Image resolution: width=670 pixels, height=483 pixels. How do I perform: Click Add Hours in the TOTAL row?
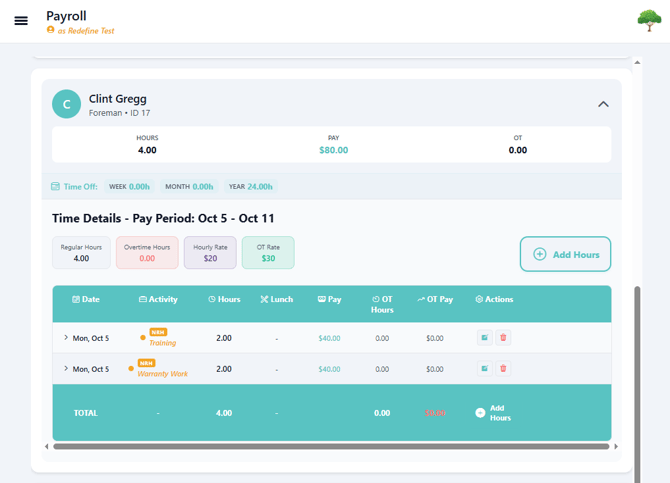point(494,413)
